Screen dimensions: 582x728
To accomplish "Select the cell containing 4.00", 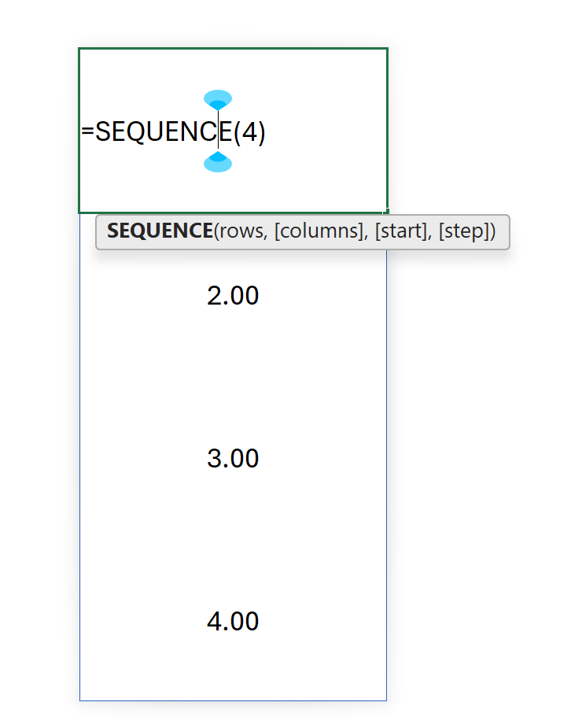I will coord(233,622).
